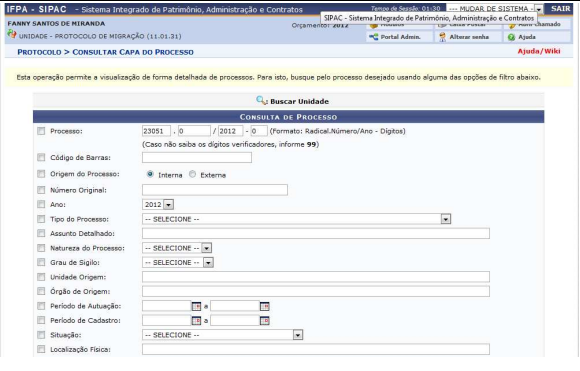Viewport: 580px width, 371px height.
Task: Click the Período de Cadastro start date field
Action: click(x=166, y=320)
